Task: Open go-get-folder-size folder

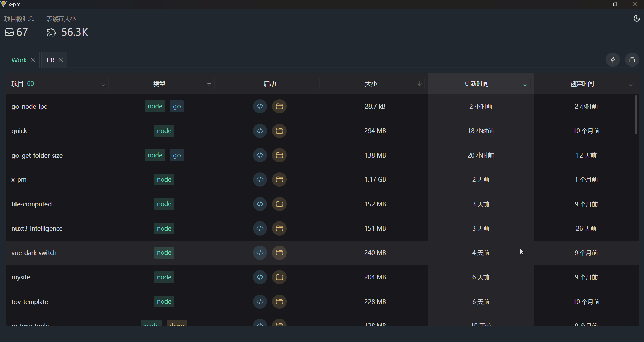Action: (x=279, y=155)
